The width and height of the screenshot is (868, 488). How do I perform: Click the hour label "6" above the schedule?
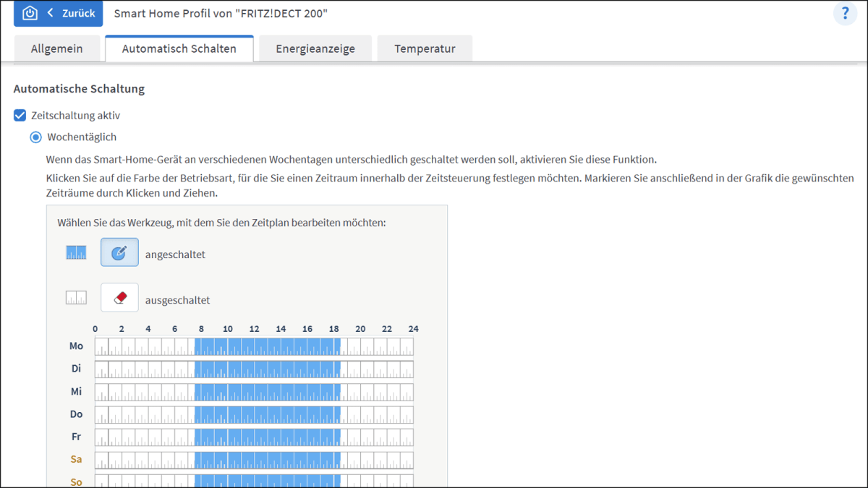pos(174,329)
